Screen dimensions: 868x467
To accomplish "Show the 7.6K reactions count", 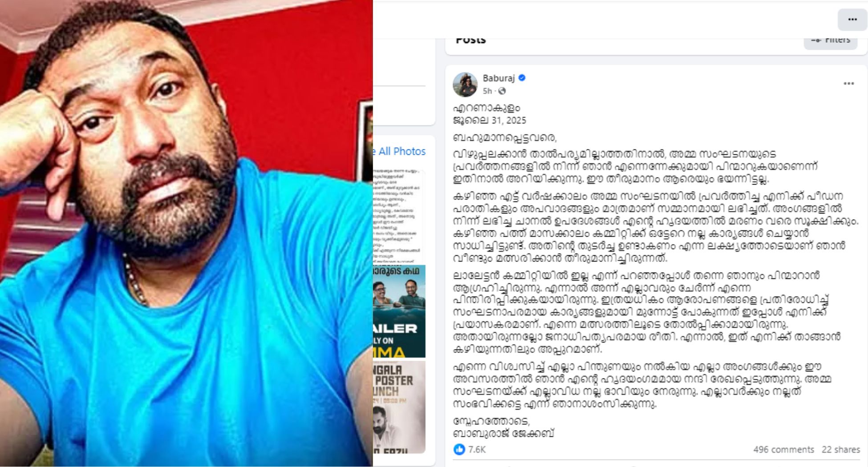I will (x=477, y=450).
